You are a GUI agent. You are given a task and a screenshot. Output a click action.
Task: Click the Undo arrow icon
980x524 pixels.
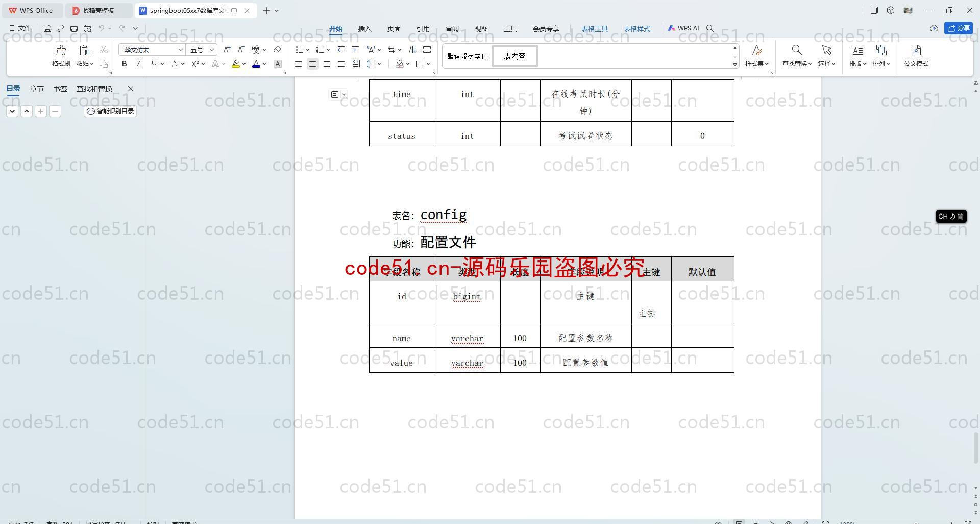coord(102,28)
